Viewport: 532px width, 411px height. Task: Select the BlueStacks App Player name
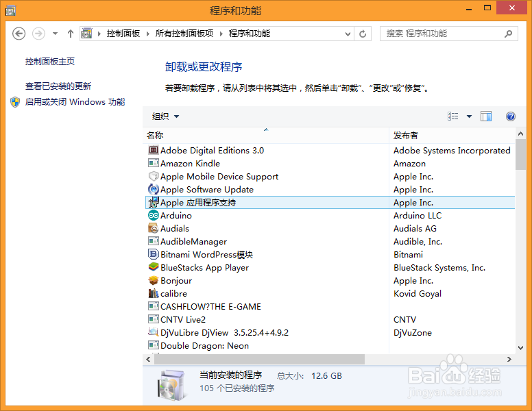pos(204,268)
